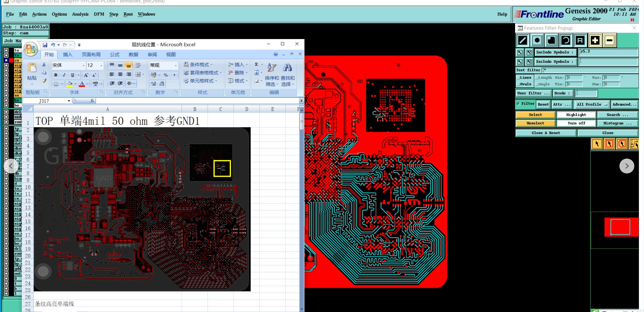Click the increase indent icon in Excel
This screenshot has height=312, width=644.
pos(120,83)
